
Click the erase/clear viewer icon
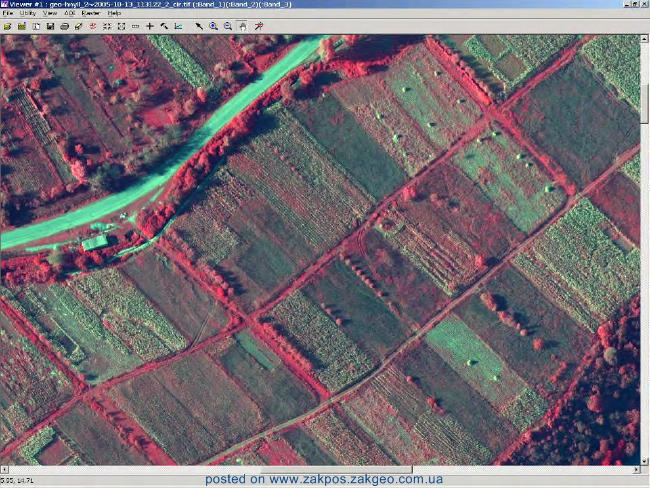coord(78,27)
